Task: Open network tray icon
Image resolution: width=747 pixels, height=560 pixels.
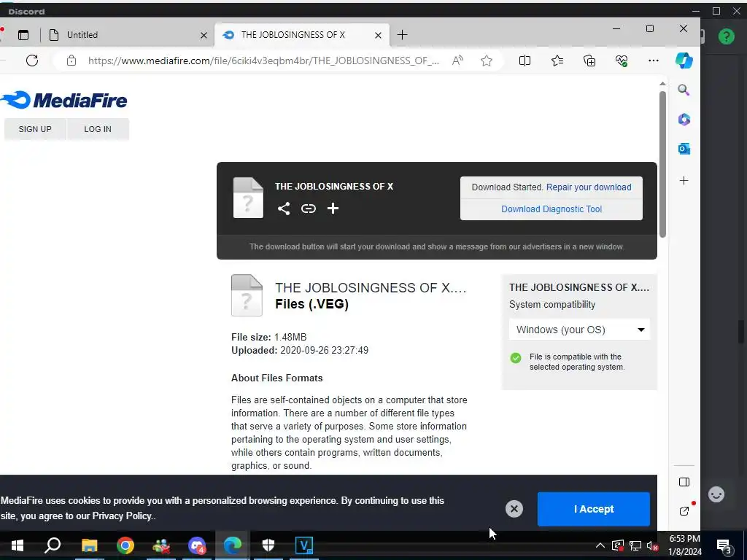Action: 635,545
